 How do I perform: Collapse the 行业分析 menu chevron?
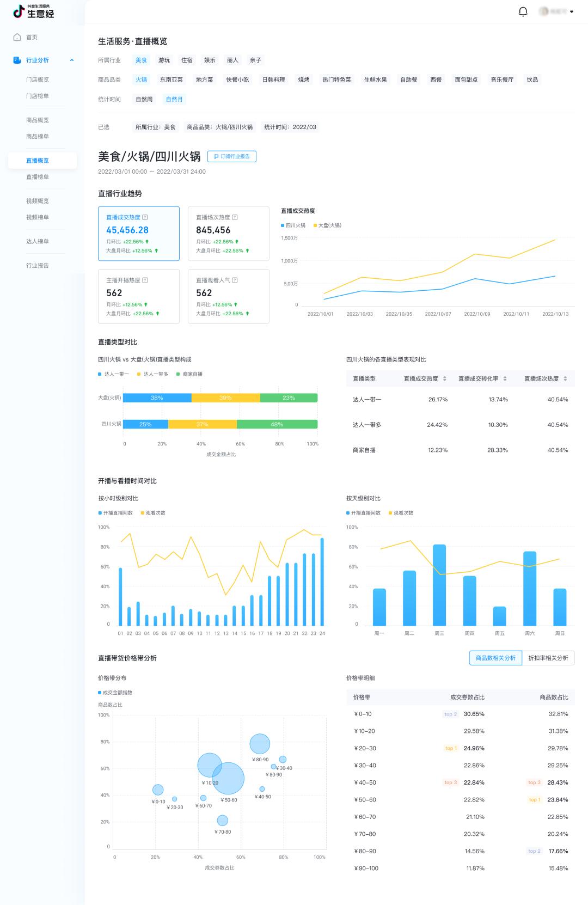pos(72,60)
